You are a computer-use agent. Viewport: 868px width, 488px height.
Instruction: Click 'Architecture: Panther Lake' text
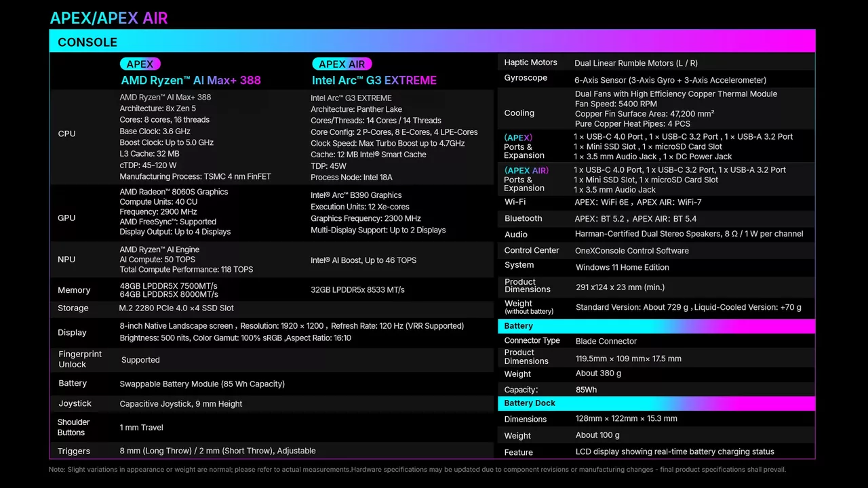click(x=356, y=109)
